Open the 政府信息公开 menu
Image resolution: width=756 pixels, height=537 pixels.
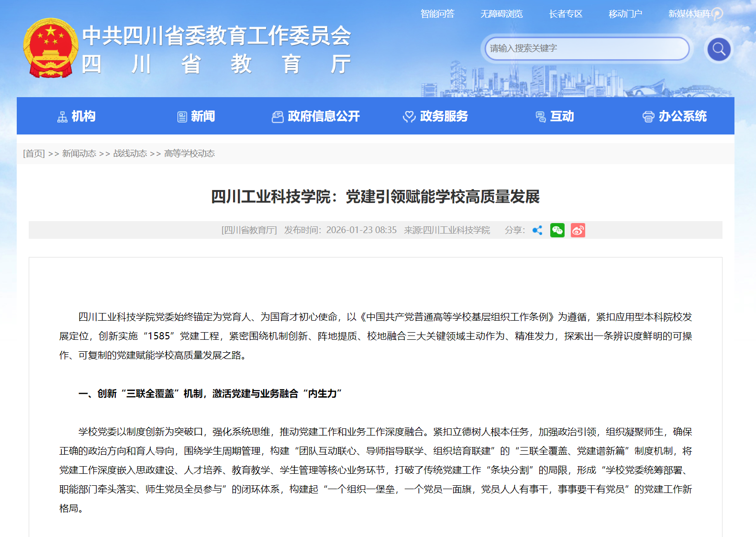(316, 116)
